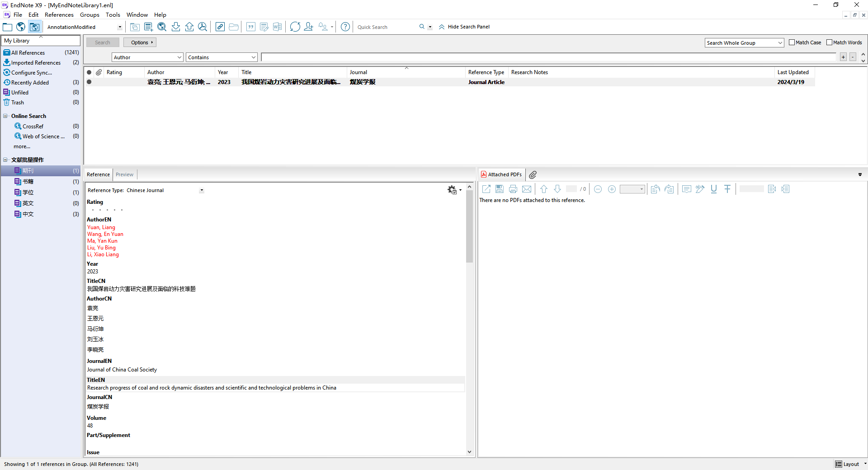Click the Export upload-arrow icon

pyautogui.click(x=189, y=27)
